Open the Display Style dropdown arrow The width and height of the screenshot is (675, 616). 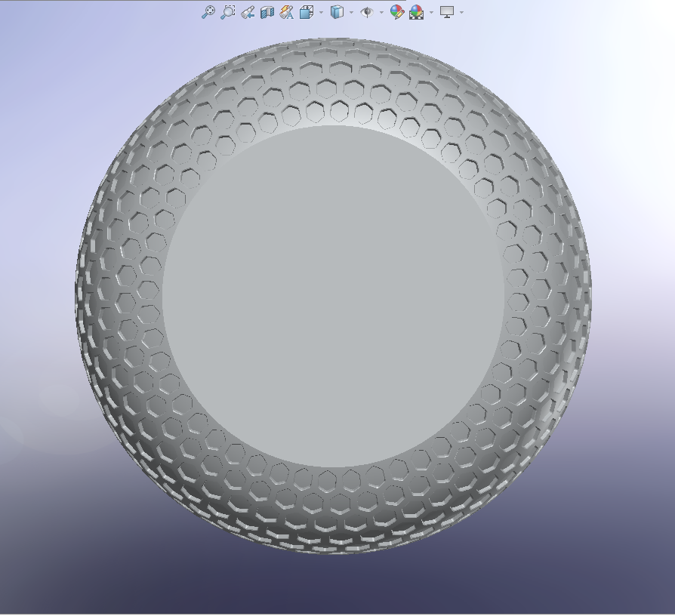(352, 13)
